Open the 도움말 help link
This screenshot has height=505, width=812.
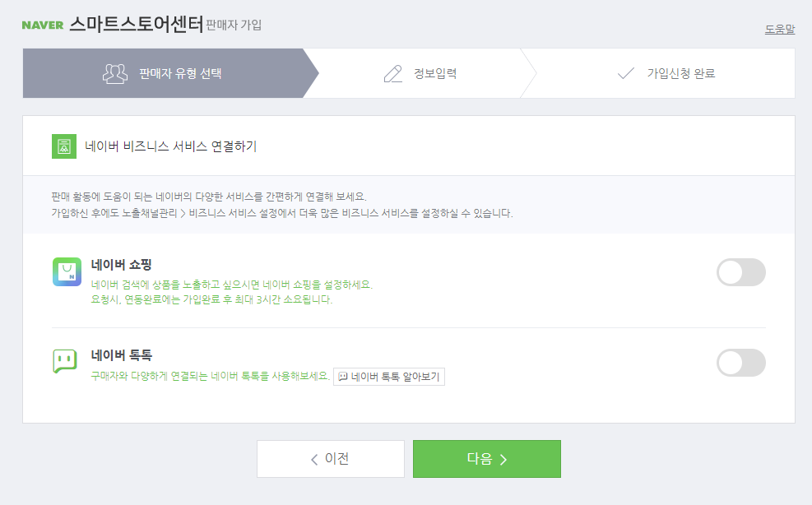click(x=779, y=30)
